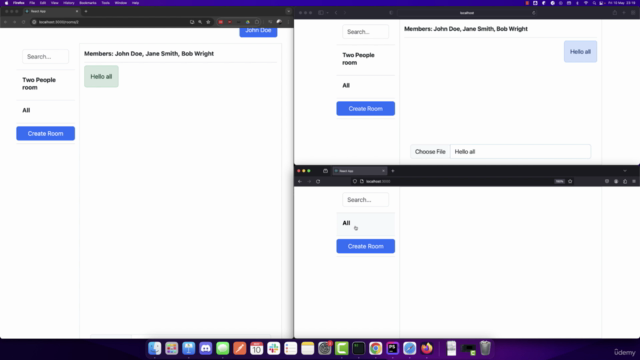The image size is (640, 360).
Task: Open the Bookmarks menu
Action: (x=88, y=3)
